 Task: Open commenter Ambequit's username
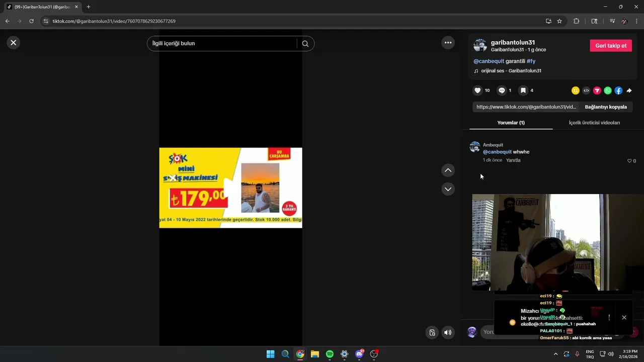(x=493, y=145)
